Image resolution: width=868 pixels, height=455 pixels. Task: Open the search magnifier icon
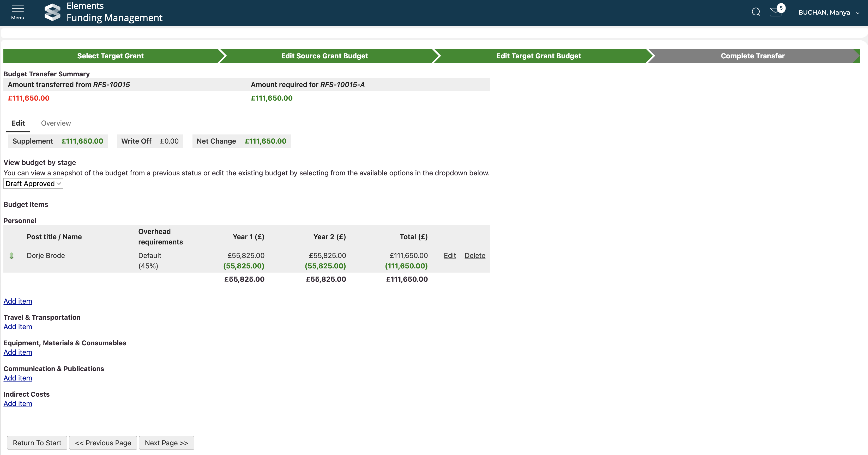(756, 12)
